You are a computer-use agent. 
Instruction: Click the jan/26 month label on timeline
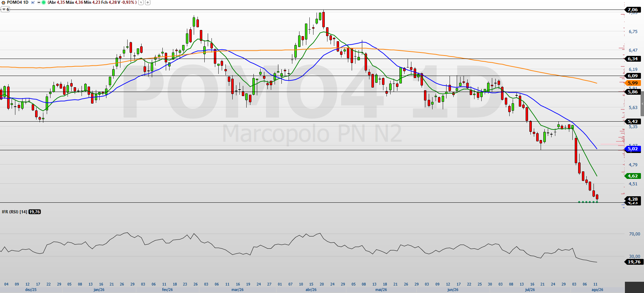click(x=99, y=290)
